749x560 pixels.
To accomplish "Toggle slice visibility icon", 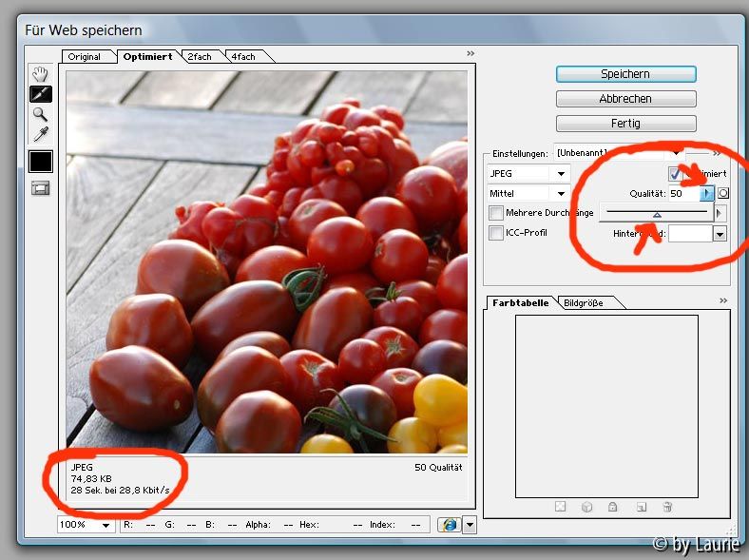I will point(41,188).
